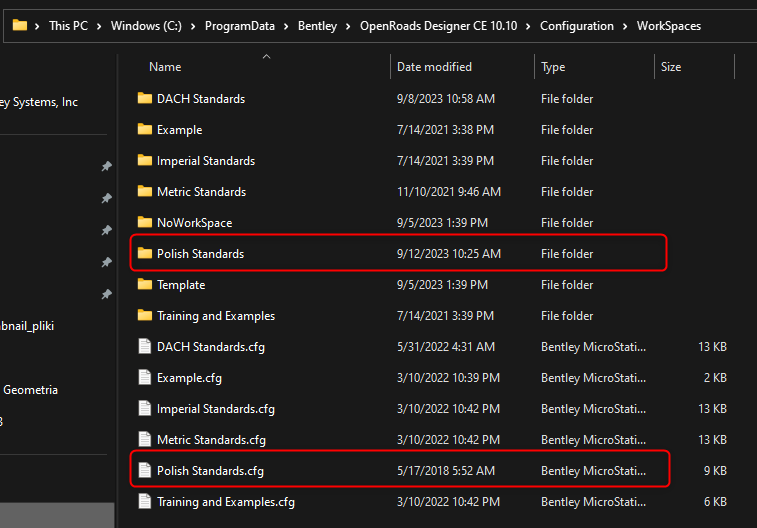Viewport: 757px width, 528px height.
Task: Go to the Configuration breadcrumb
Action: 576,26
